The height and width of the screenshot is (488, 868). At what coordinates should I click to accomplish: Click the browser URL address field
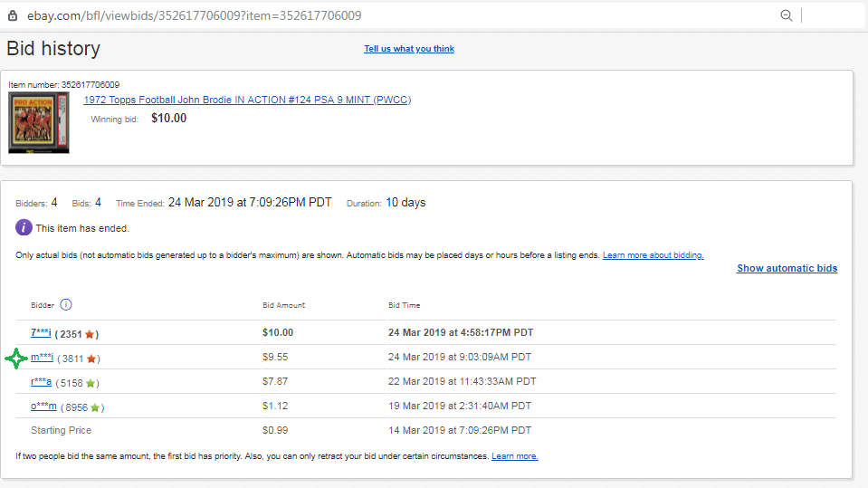pos(362,15)
